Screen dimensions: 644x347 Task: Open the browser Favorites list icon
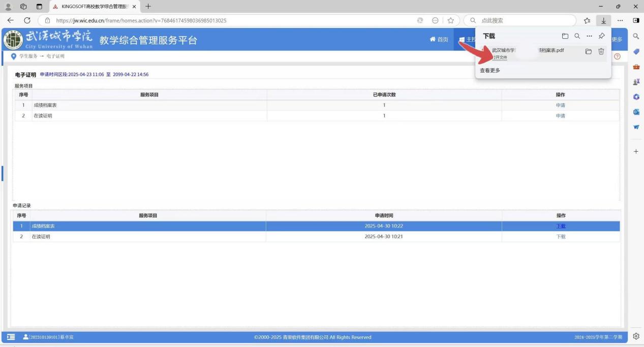587,20
